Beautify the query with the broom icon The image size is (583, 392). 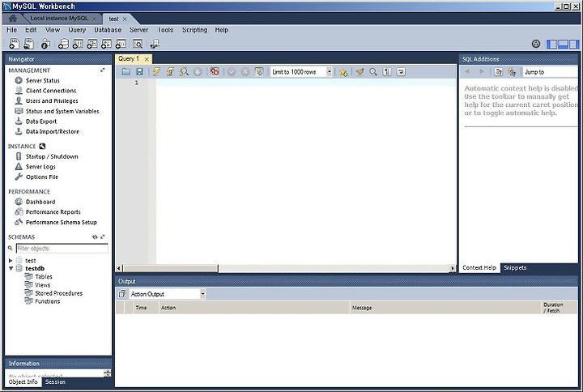pos(360,72)
